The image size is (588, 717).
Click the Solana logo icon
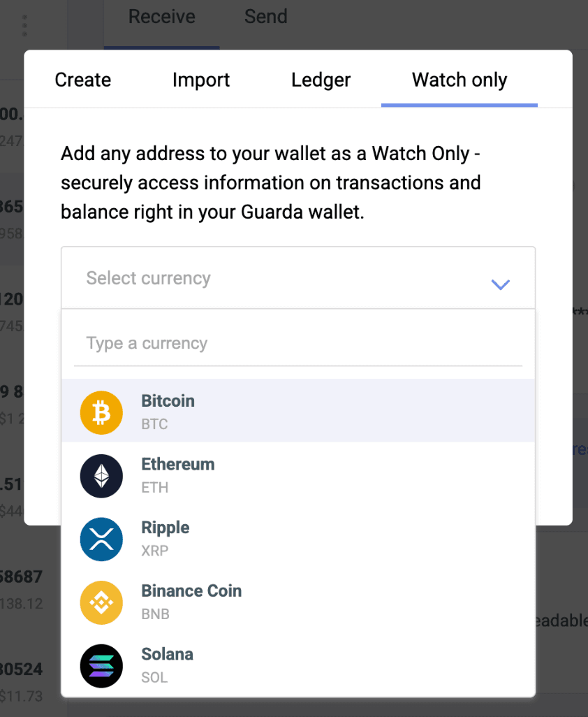101,666
